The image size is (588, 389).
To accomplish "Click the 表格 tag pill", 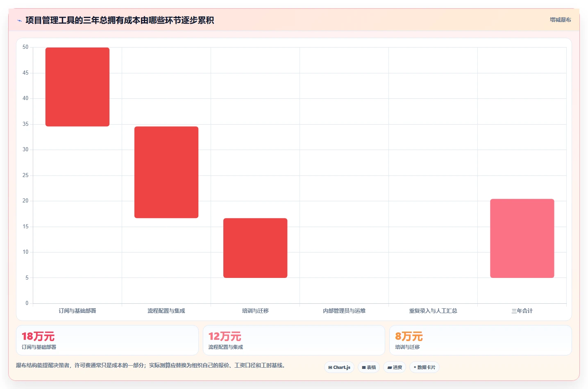I will click(x=369, y=367).
